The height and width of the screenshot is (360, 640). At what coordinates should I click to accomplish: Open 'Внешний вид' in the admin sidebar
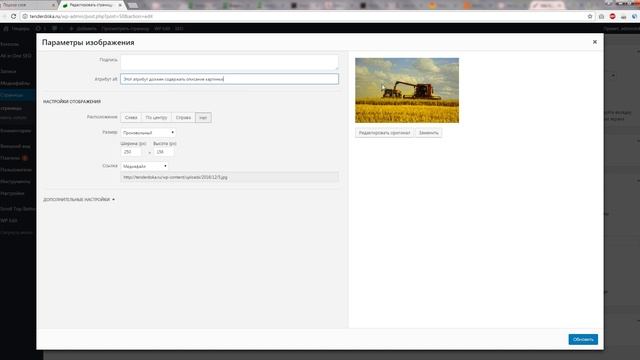(x=16, y=146)
